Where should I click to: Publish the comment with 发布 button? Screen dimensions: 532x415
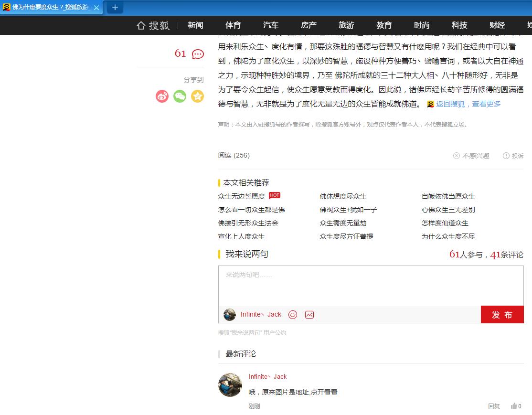(x=502, y=314)
